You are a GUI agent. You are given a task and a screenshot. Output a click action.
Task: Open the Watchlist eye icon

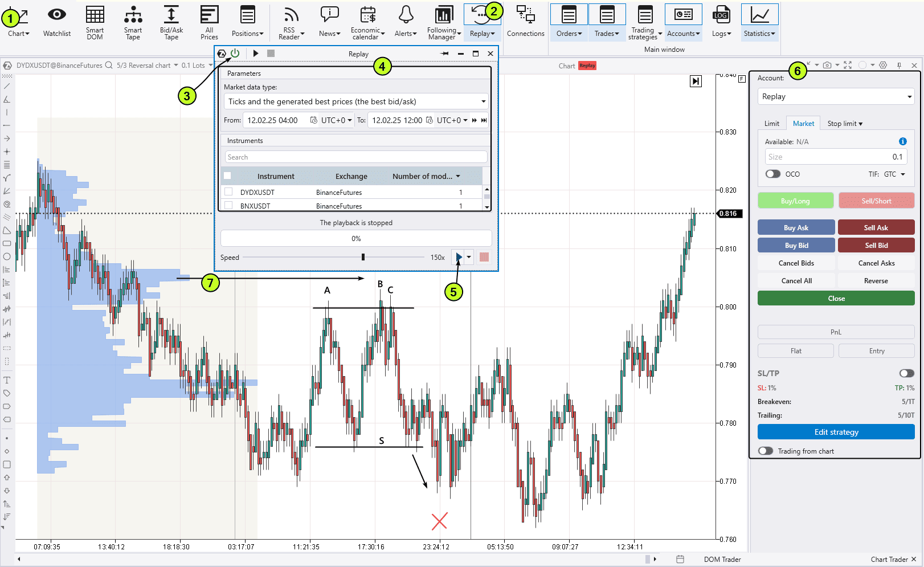(57, 15)
